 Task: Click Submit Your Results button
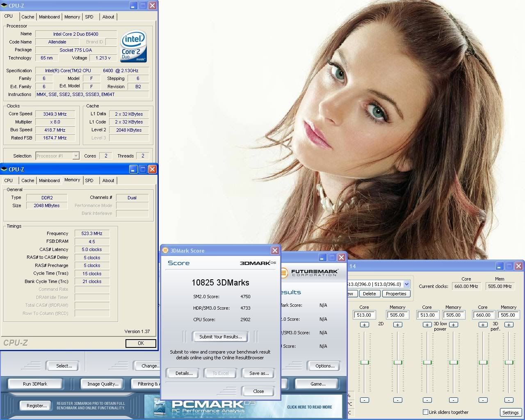click(x=221, y=337)
